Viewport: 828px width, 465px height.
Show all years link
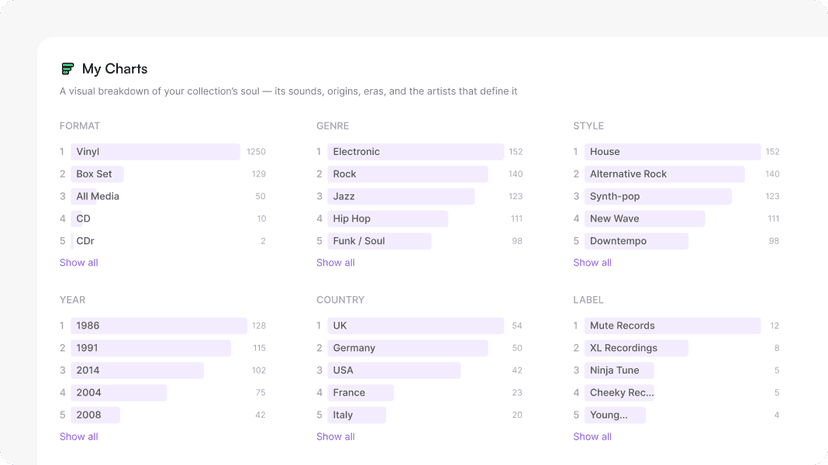pos(79,436)
